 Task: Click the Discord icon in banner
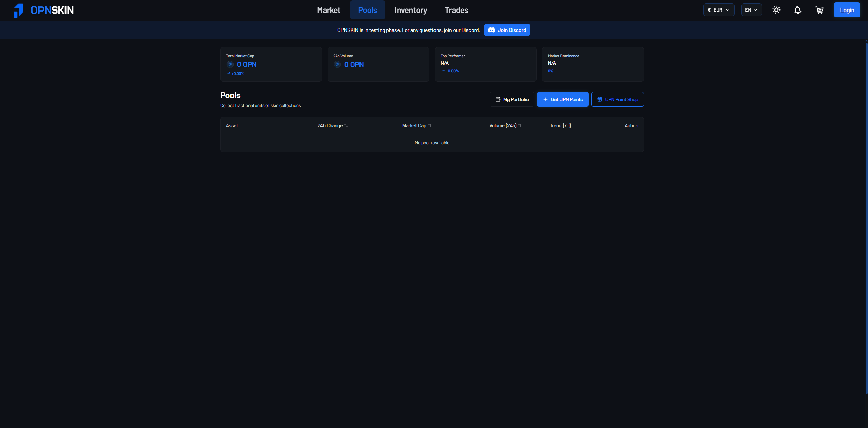click(491, 30)
